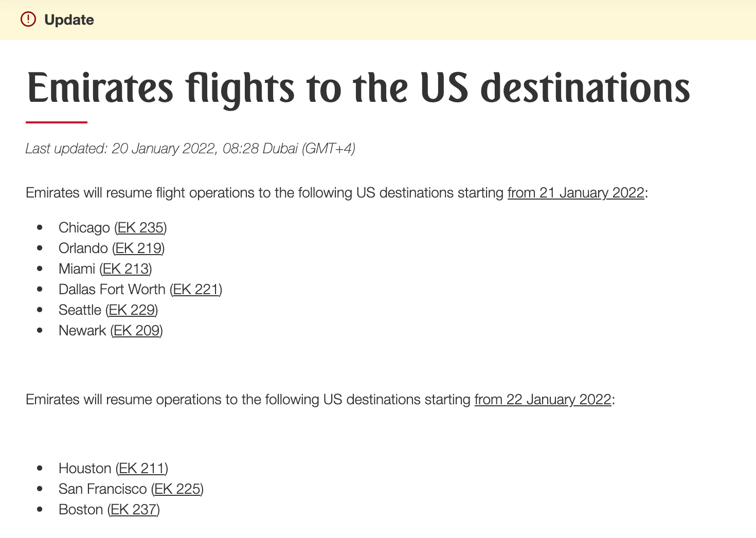Open the EK 219 Orlando flight link

coord(138,248)
